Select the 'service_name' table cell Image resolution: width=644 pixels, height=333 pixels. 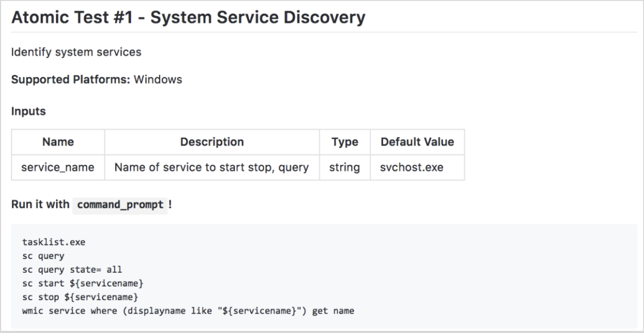coord(58,168)
